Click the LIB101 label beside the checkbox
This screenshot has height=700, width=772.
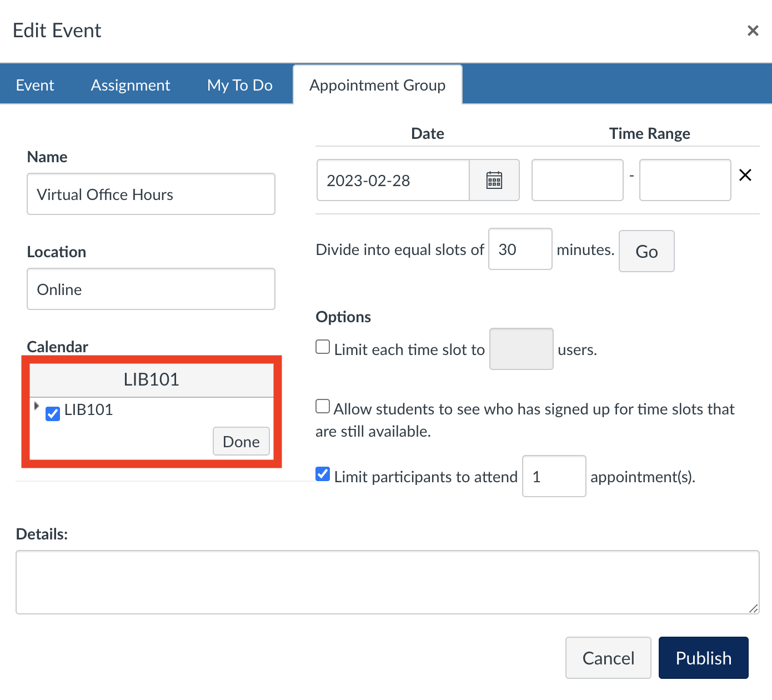pos(89,410)
